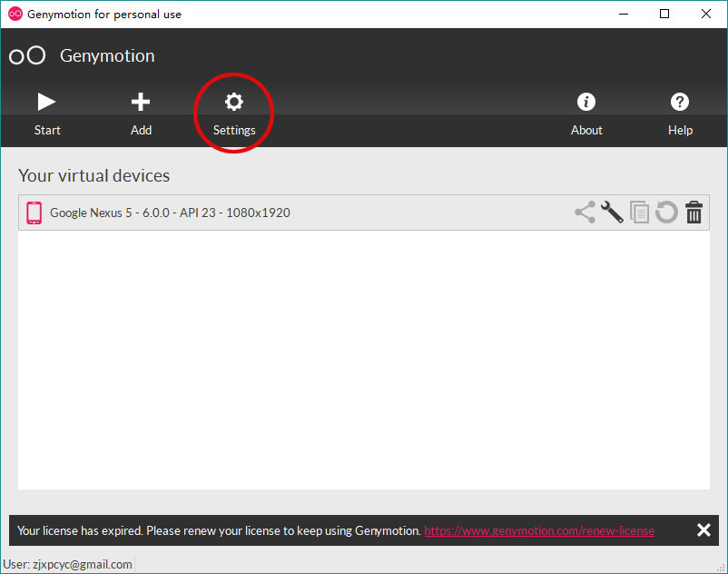
Task: Select the Google Nexus 5 - 6.0.0 row
Action: tap(363, 213)
